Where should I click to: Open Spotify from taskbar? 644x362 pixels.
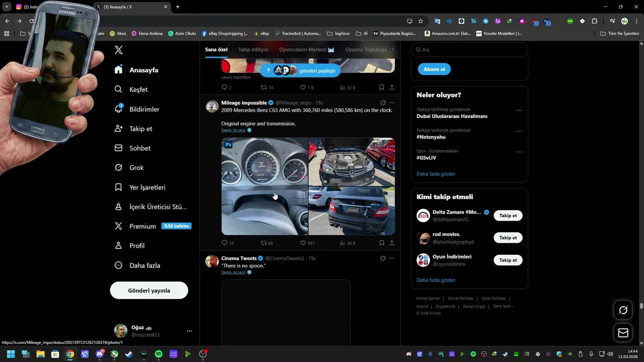(158, 354)
